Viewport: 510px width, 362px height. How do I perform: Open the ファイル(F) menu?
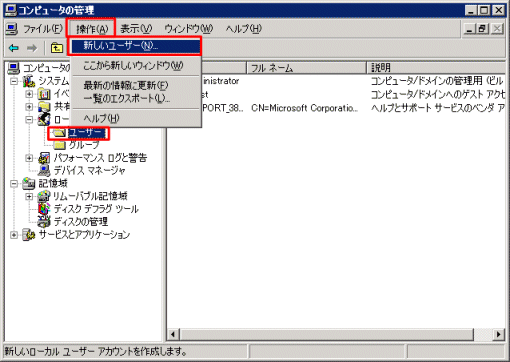[x=43, y=29]
